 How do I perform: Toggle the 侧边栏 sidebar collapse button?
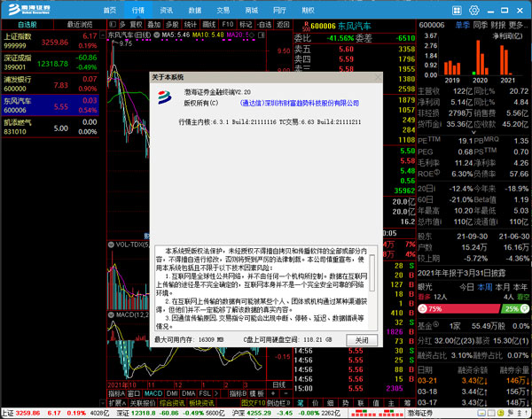278,403
